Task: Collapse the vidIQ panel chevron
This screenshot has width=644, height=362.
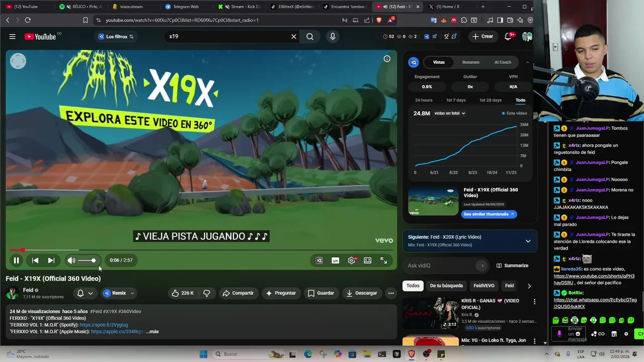Action: [527, 62]
